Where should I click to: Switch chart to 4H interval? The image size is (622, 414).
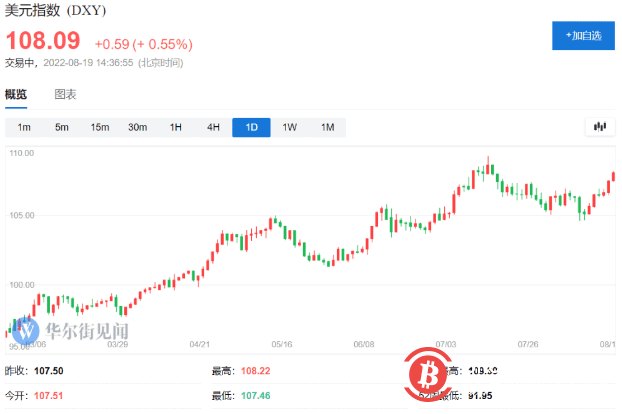pos(213,127)
